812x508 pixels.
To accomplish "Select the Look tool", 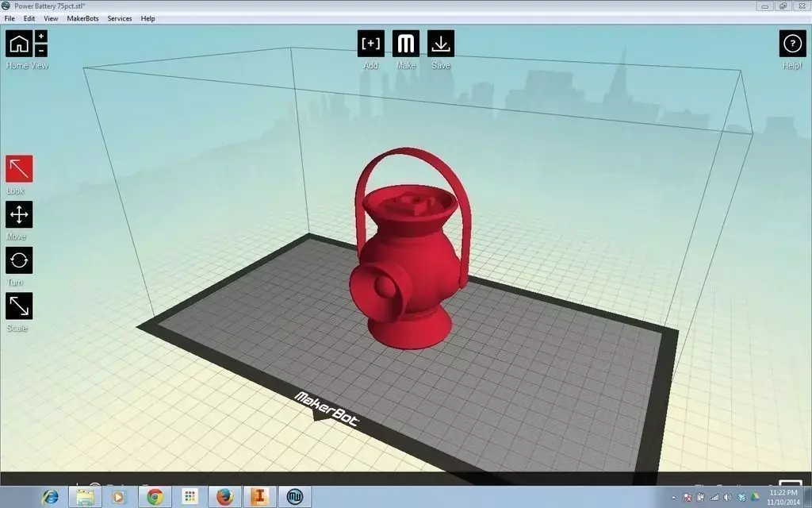I will tap(18, 167).
